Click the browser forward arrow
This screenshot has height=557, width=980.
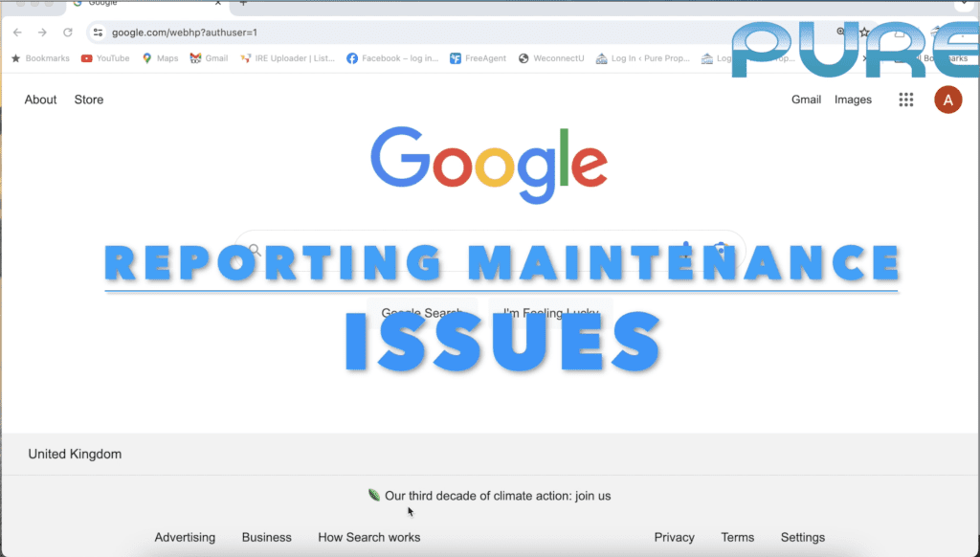tap(42, 33)
